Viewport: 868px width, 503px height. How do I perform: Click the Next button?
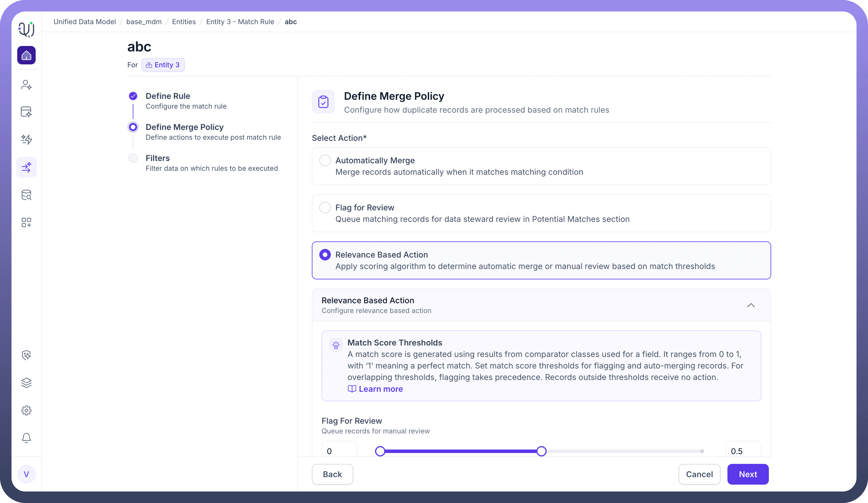coord(748,474)
